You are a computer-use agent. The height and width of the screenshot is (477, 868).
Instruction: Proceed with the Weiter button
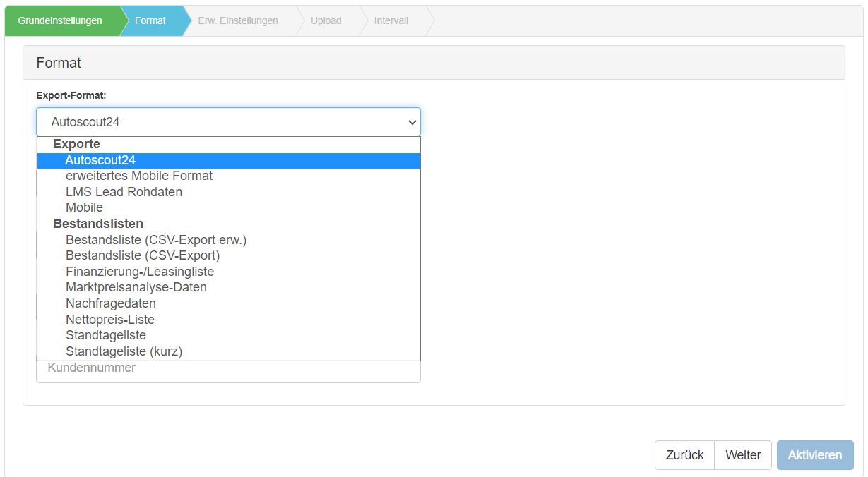click(x=743, y=455)
